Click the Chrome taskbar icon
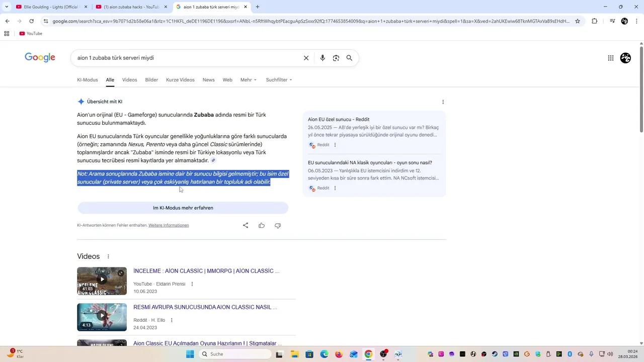Image resolution: width=644 pixels, height=362 pixels. pyautogui.click(x=368, y=354)
